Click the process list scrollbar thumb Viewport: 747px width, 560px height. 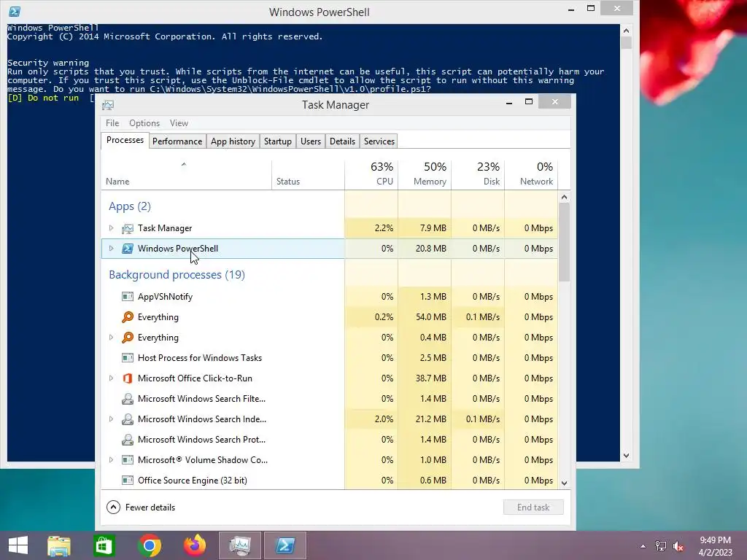coord(565,242)
